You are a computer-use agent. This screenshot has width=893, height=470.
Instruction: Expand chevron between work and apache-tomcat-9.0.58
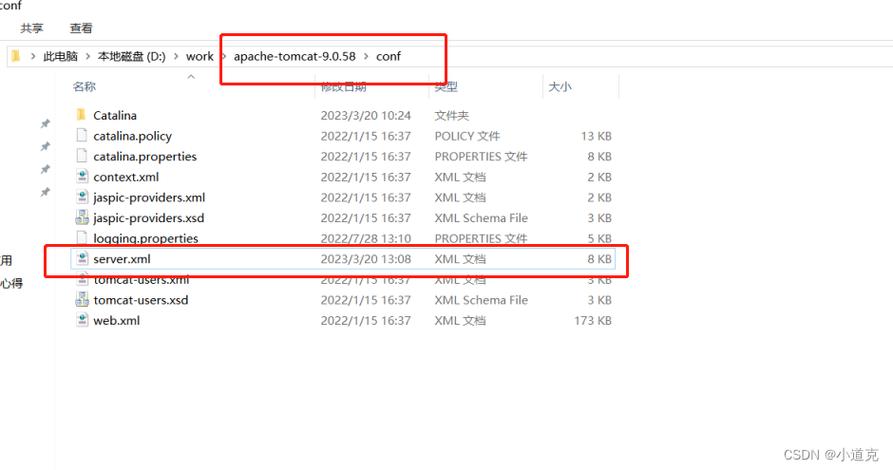coord(224,56)
